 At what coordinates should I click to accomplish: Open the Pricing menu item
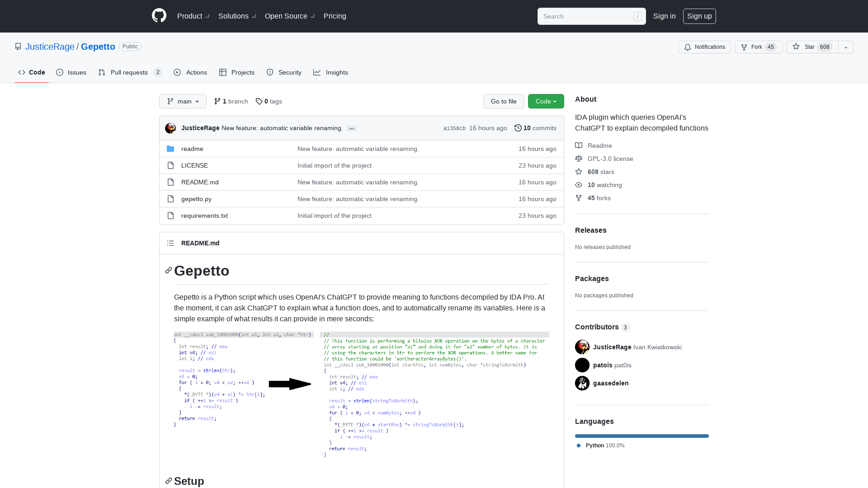click(335, 16)
